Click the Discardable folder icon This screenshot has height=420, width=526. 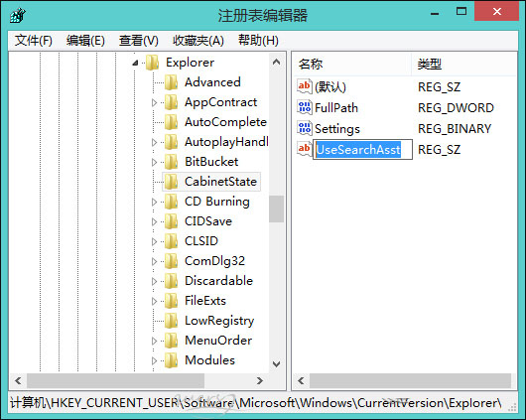coord(171,281)
